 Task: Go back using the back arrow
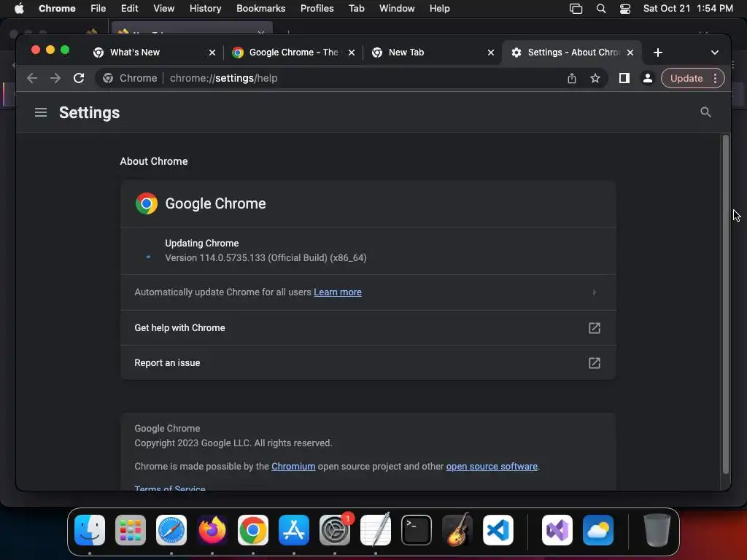32,78
